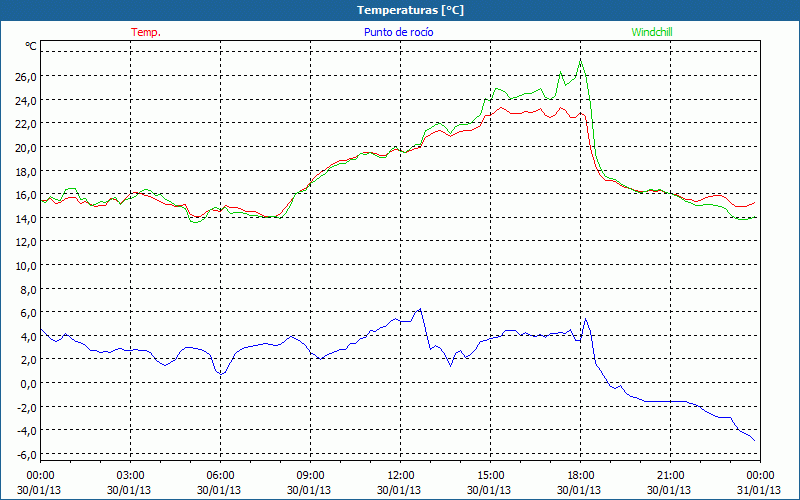Select the red 'Temp.' legend label
Image resolution: width=800 pixels, height=500 pixels.
(x=146, y=32)
